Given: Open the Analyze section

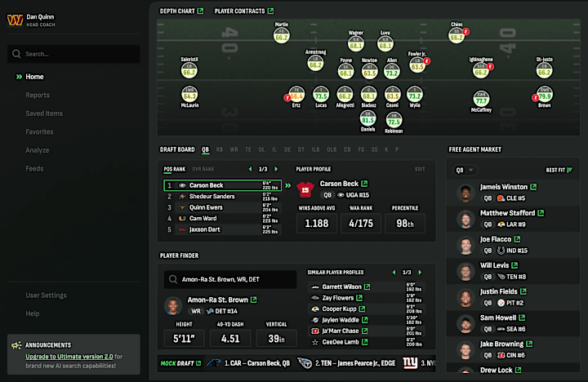Looking at the screenshot, I should pyautogui.click(x=37, y=150).
